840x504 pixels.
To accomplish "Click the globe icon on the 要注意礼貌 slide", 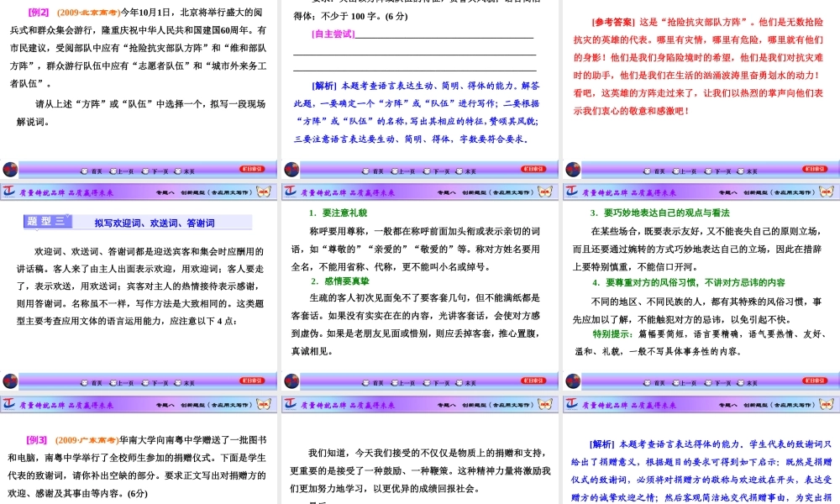I will (x=291, y=381).
